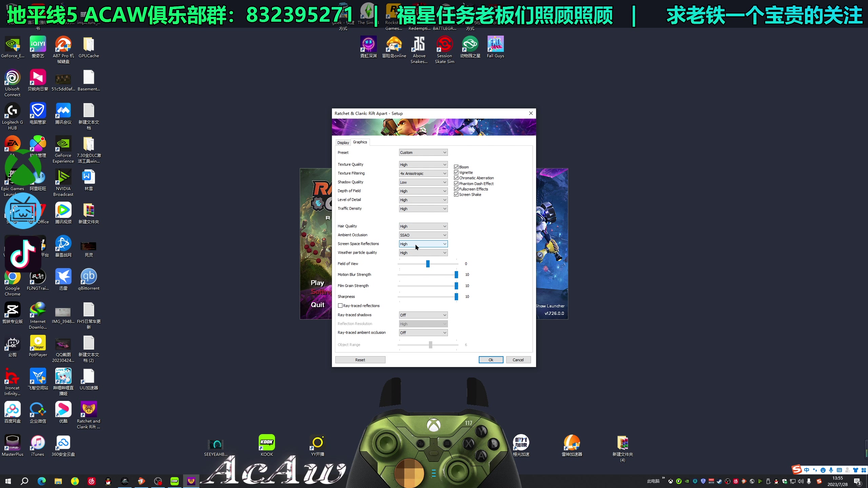Viewport: 868px width, 488px height.
Task: Expand the Preset dropdown
Action: (x=423, y=152)
